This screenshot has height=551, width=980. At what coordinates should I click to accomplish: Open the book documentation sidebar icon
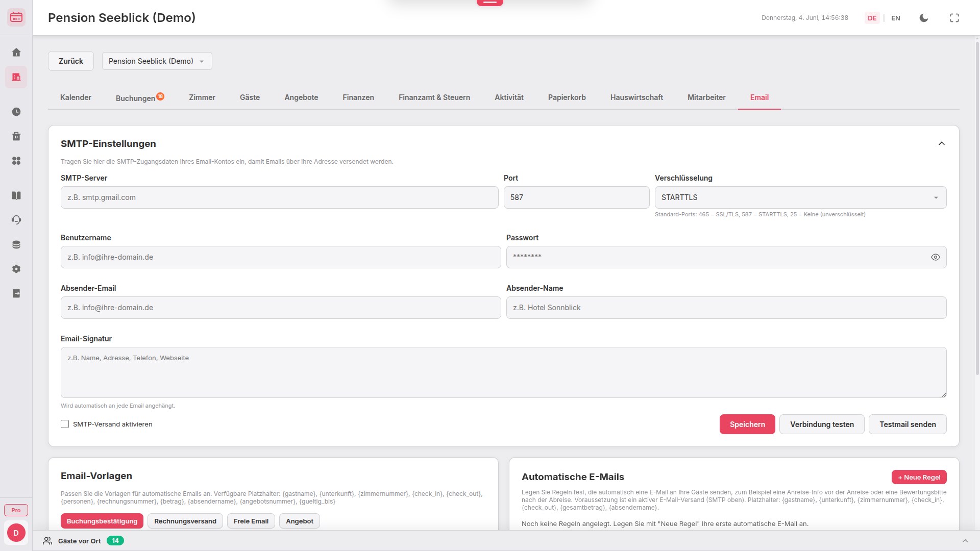coord(16,195)
